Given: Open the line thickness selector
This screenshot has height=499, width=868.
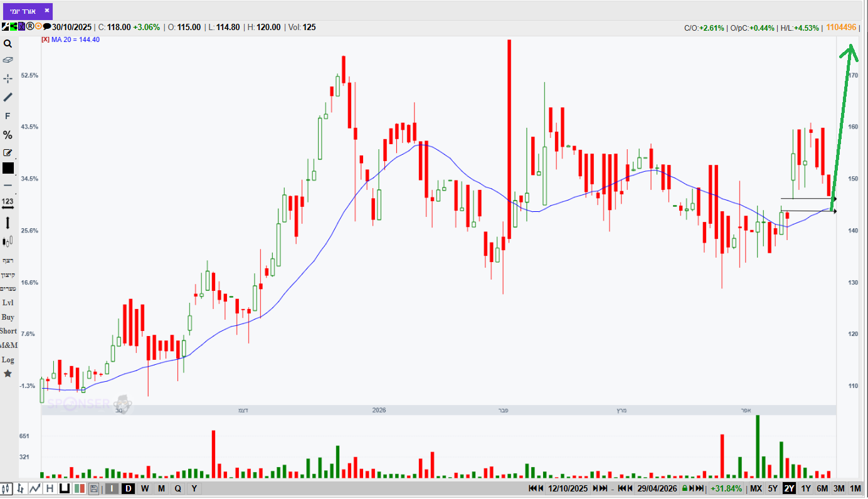Looking at the screenshot, I should pos(8,186).
